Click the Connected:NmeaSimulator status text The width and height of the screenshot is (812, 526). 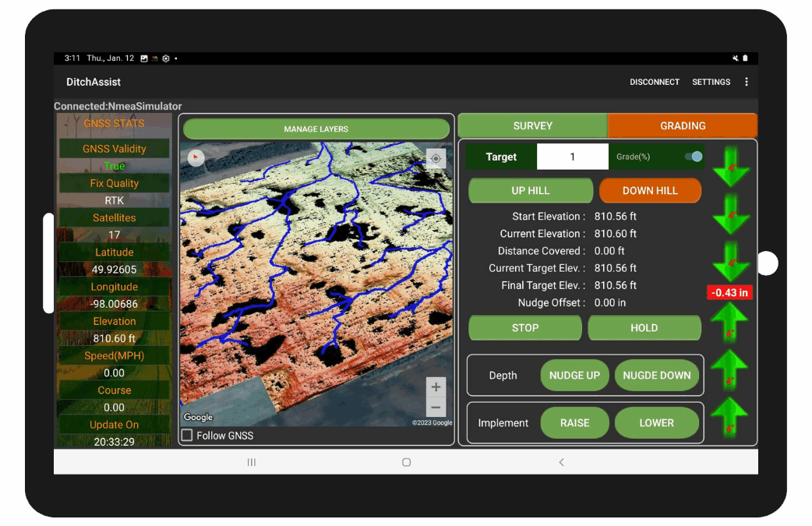coord(118,106)
